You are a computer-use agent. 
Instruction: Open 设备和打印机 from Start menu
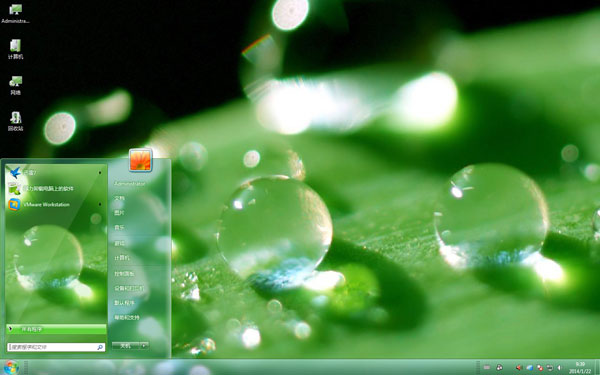[129, 288]
